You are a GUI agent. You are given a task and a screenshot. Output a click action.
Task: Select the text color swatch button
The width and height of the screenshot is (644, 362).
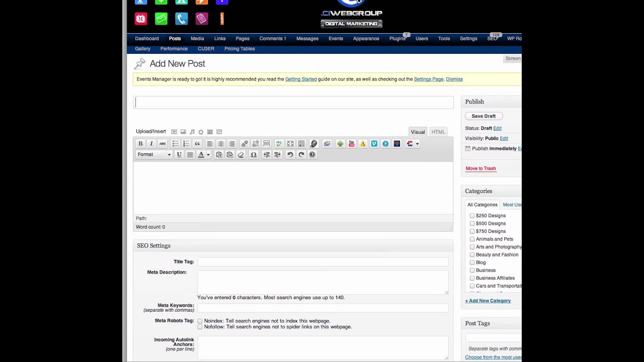[201, 155]
